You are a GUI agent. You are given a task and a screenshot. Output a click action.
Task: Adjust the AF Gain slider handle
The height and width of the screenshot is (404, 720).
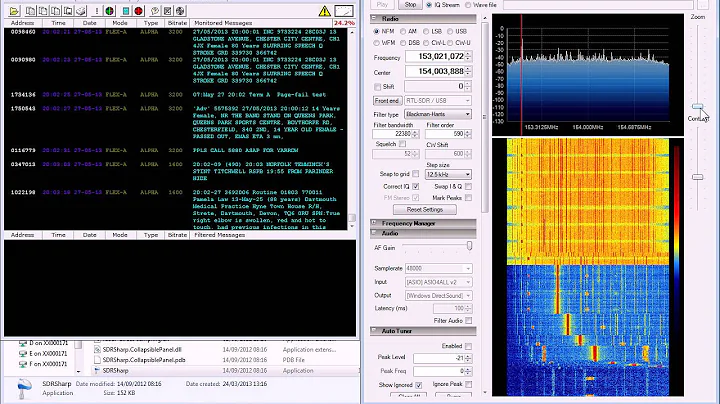(469, 246)
